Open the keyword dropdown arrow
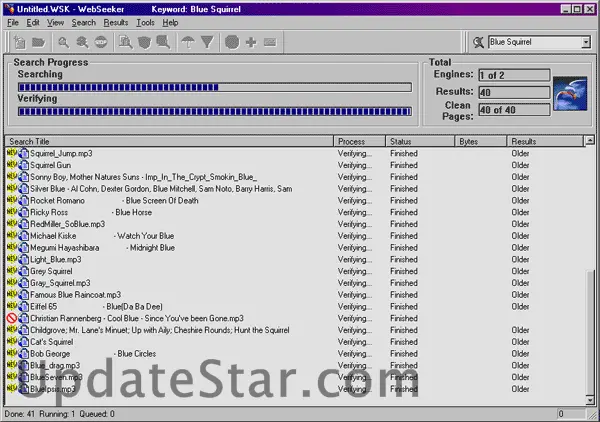This screenshot has height=422, width=600. click(x=586, y=42)
